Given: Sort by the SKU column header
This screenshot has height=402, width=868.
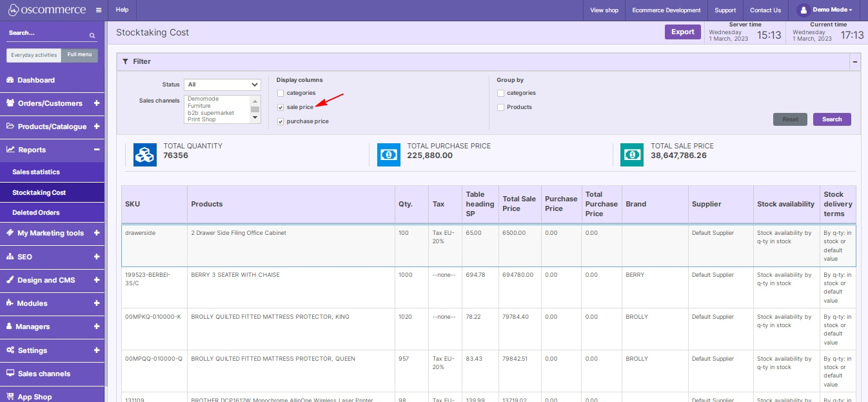Looking at the screenshot, I should [154, 204].
